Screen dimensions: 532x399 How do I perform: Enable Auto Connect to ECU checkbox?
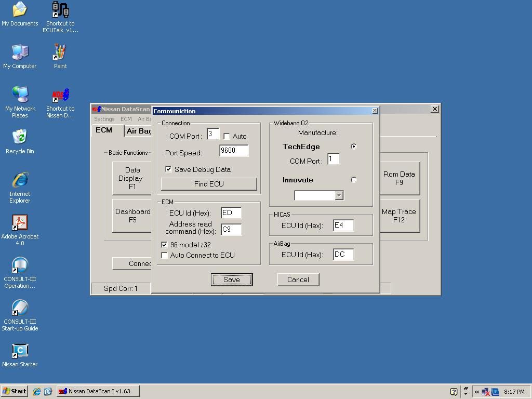coord(165,255)
